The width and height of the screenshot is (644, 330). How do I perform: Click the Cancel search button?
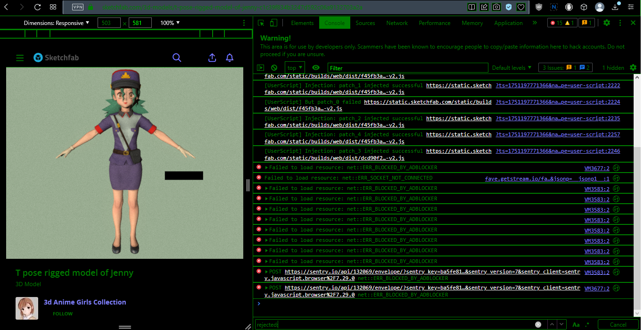coord(618,324)
